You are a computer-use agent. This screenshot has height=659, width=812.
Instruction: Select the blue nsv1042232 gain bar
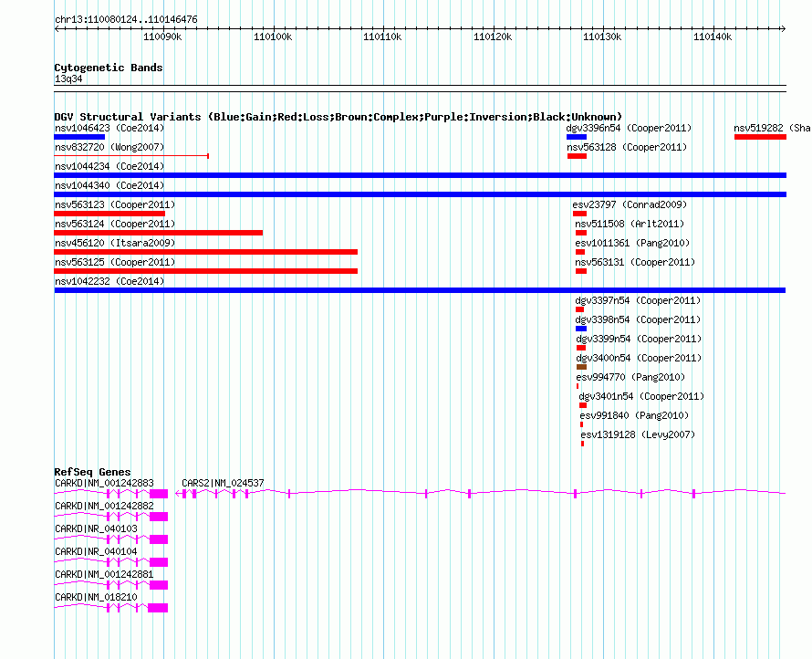[420, 290]
